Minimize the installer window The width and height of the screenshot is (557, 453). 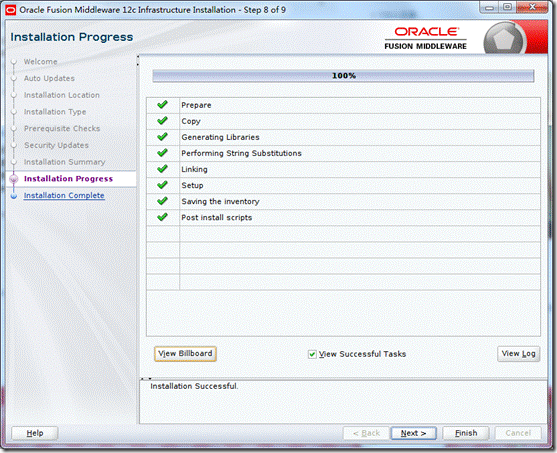coord(489,7)
